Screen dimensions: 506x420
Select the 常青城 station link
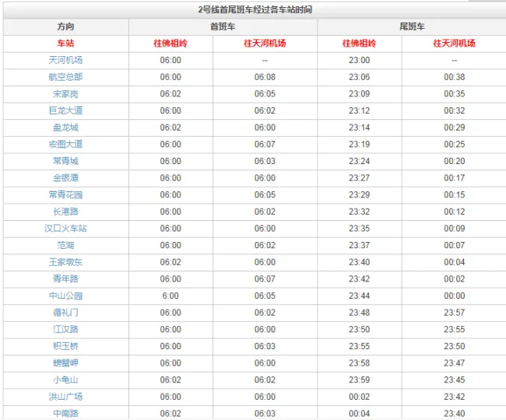65,161
